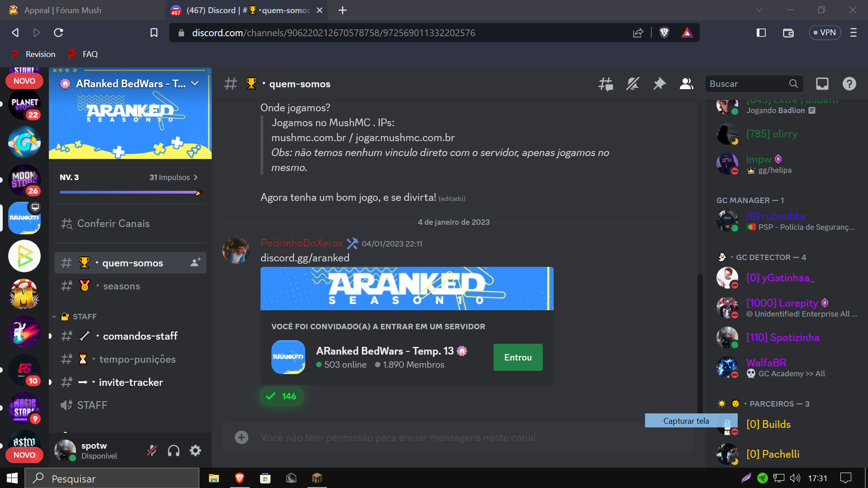Click the 146 checkmark reaction
The image size is (868, 488).
pyautogui.click(x=281, y=396)
